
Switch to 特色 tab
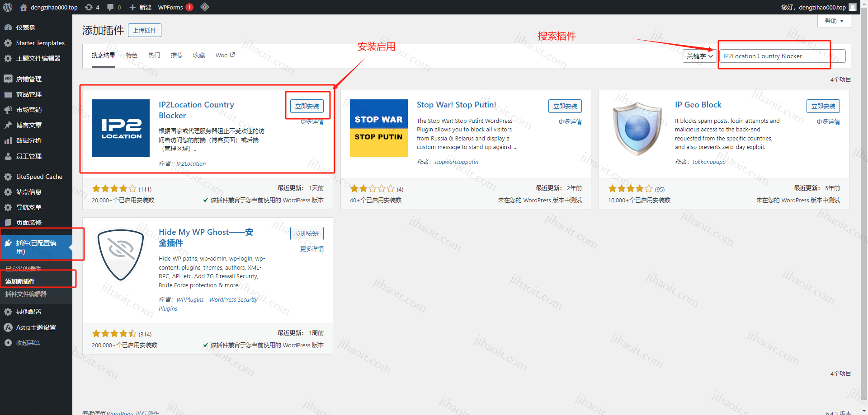[132, 55]
